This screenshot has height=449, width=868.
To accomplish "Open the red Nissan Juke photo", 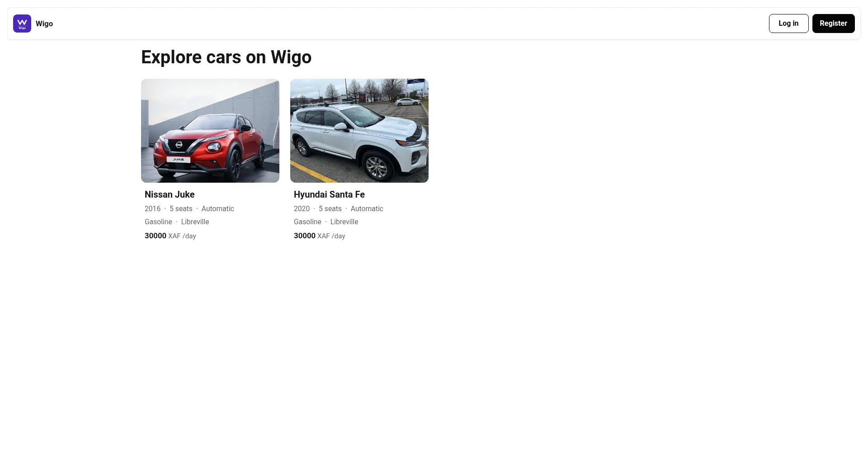I will pyautogui.click(x=210, y=131).
